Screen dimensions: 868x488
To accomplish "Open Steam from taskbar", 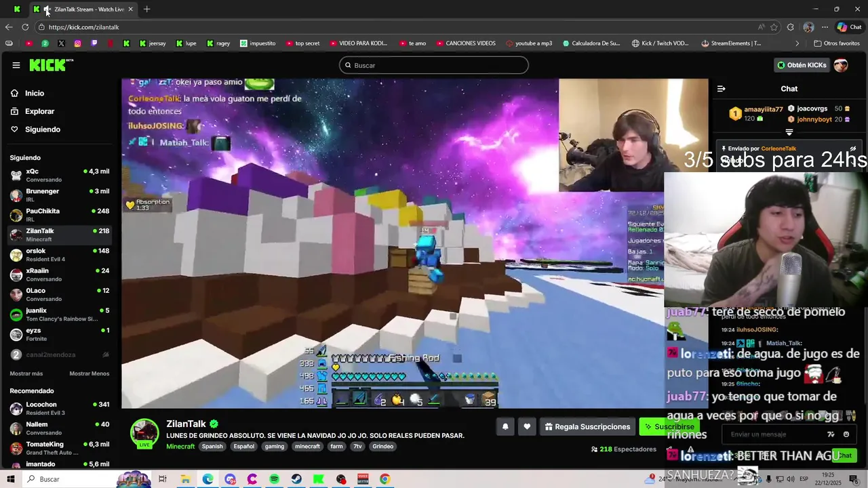I will tap(296, 479).
